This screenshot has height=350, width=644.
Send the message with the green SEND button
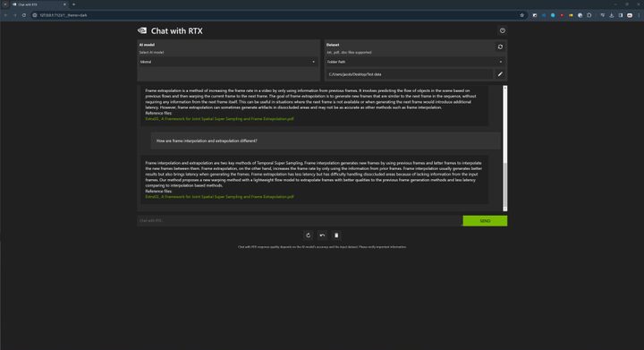(485, 220)
